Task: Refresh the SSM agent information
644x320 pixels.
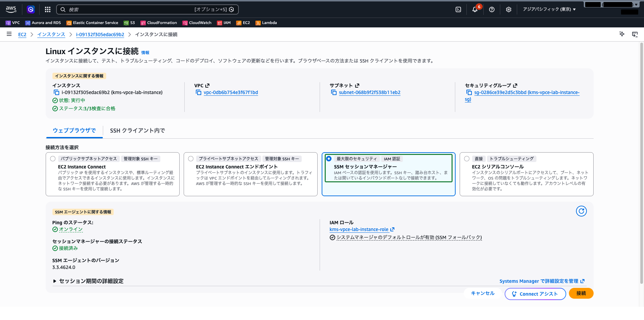Action: coord(581,211)
